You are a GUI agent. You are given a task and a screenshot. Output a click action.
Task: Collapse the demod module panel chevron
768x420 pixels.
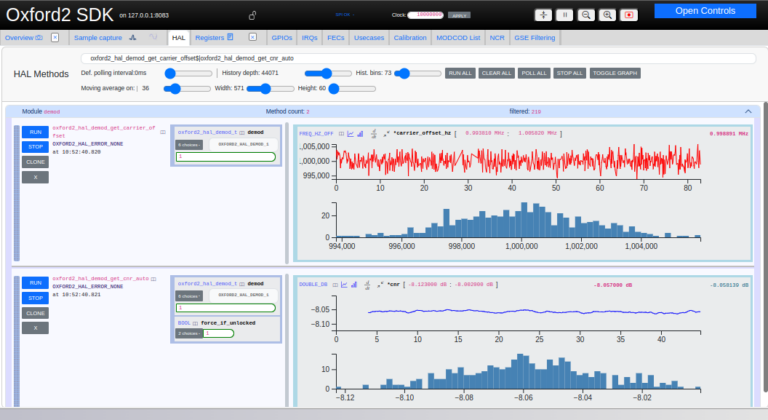[x=747, y=111]
